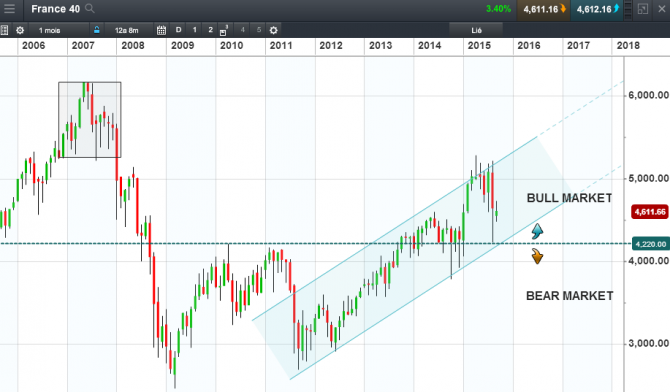Click the striped market depth icon
This screenshot has height=392, width=670.
(628, 9)
